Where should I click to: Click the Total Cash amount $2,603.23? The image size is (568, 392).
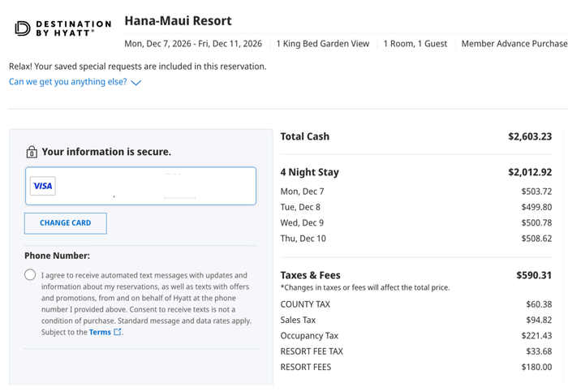pyautogui.click(x=530, y=136)
